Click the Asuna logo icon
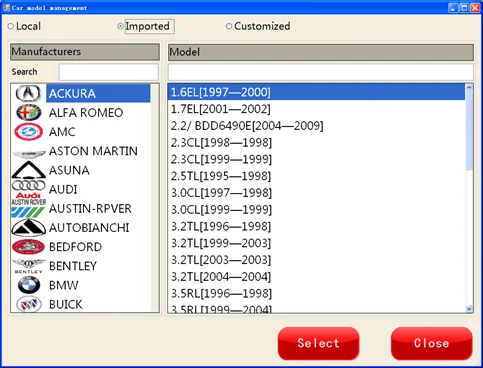The width and height of the screenshot is (483, 368). pyautogui.click(x=29, y=170)
